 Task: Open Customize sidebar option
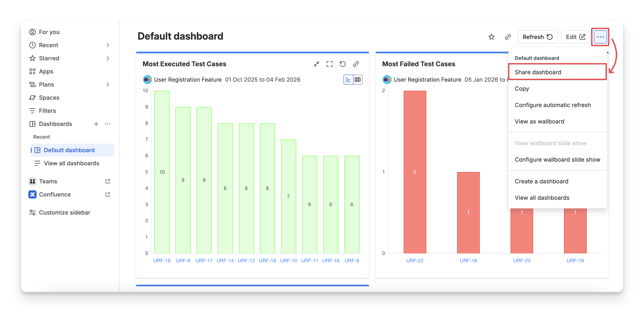coord(65,212)
